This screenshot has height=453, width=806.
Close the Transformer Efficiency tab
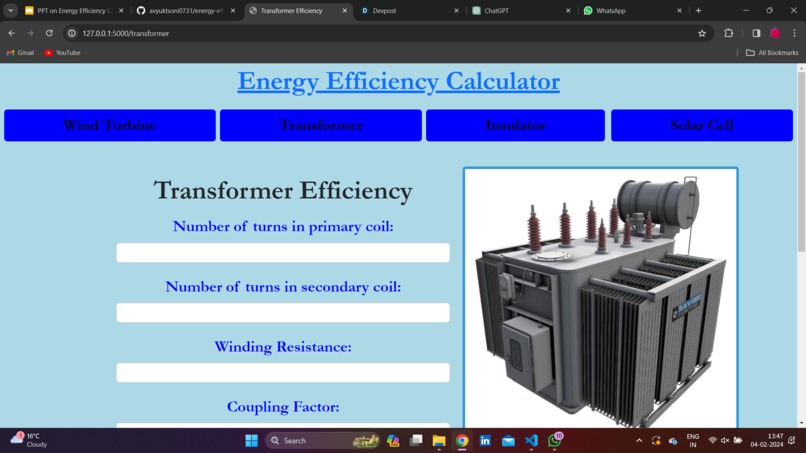point(344,10)
